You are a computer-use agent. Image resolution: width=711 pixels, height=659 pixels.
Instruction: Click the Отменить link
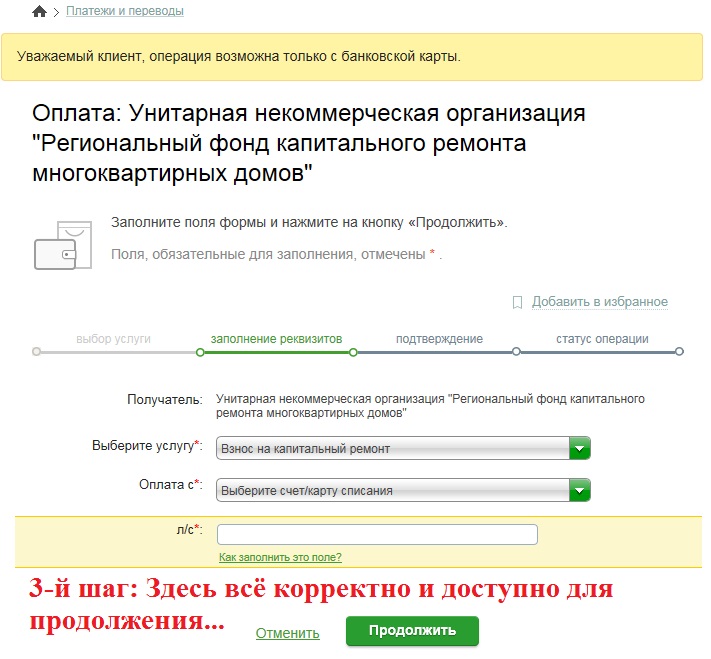pos(288,633)
